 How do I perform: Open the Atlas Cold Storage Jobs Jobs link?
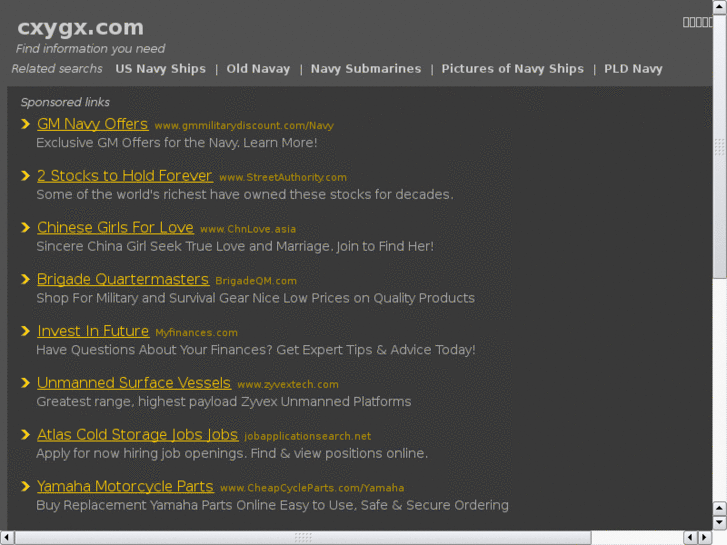point(137,435)
